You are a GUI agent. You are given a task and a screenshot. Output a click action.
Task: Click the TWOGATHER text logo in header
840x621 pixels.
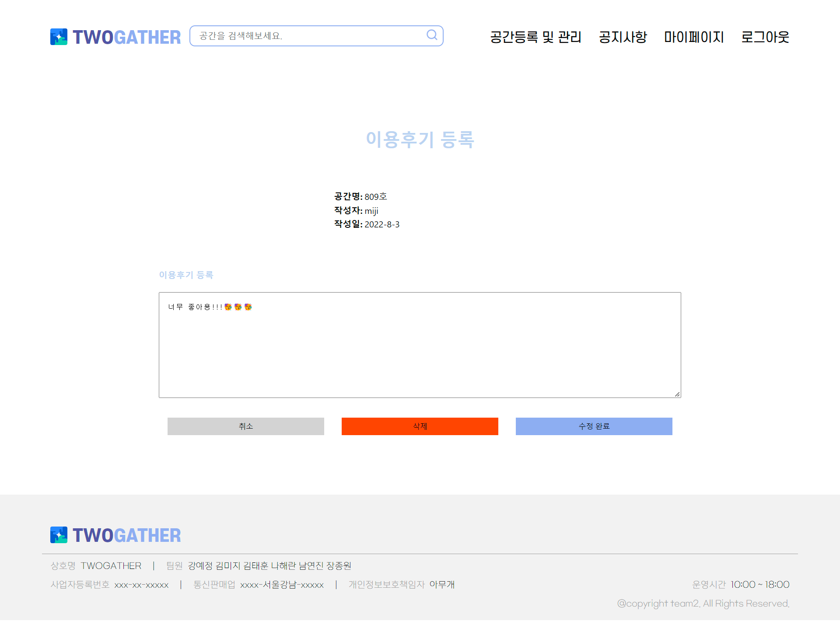(x=126, y=37)
